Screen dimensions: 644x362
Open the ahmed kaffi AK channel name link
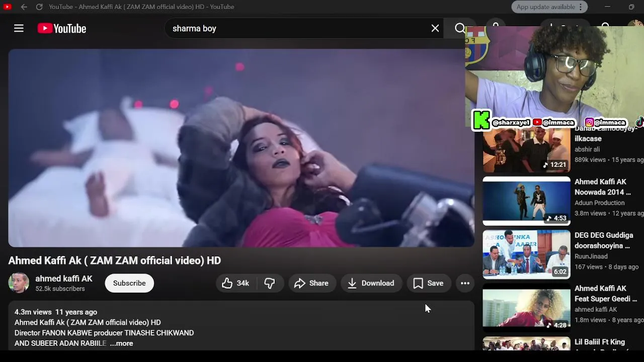coord(64,279)
